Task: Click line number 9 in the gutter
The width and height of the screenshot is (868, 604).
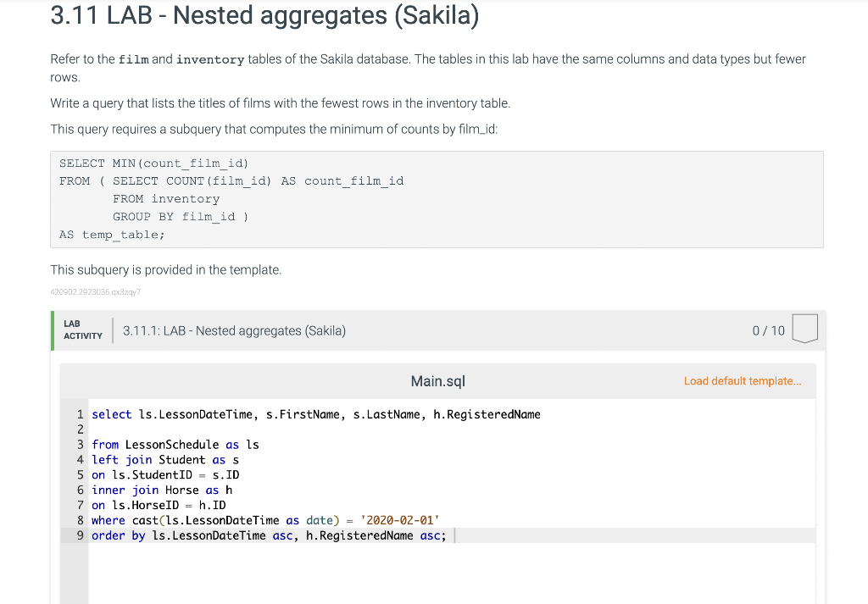Action: tap(79, 535)
